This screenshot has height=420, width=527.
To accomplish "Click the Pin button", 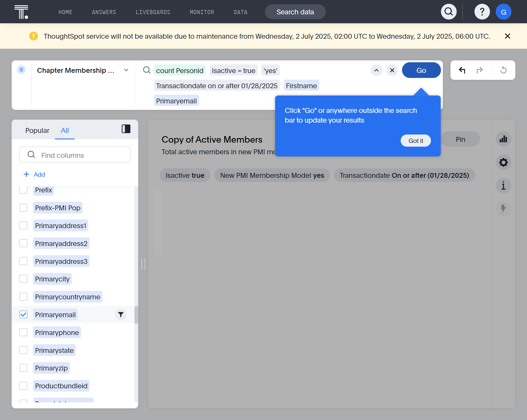I will point(460,139).
